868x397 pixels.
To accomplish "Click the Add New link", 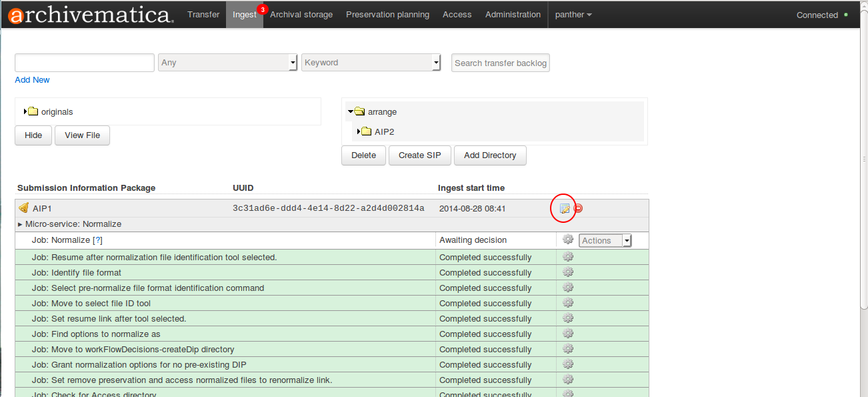I will point(32,80).
